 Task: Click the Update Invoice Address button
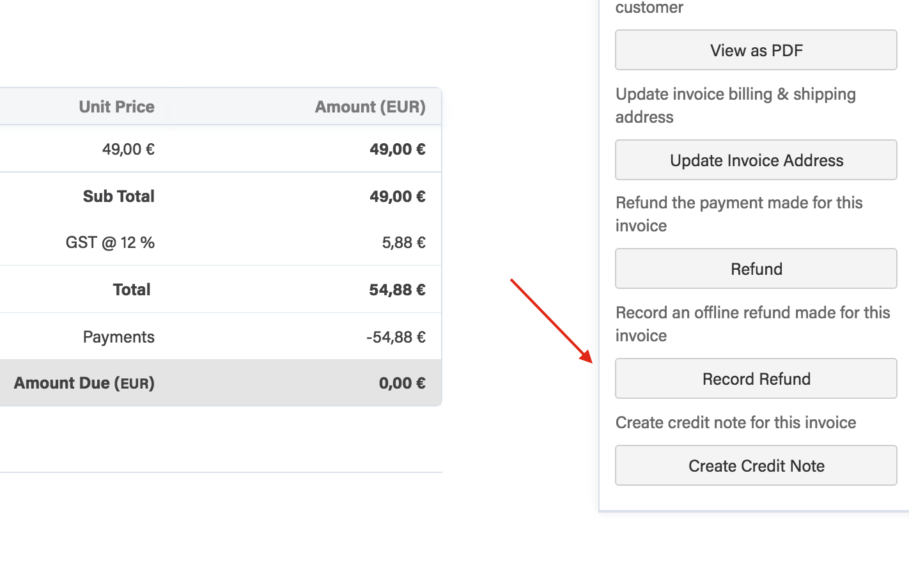pos(756,160)
